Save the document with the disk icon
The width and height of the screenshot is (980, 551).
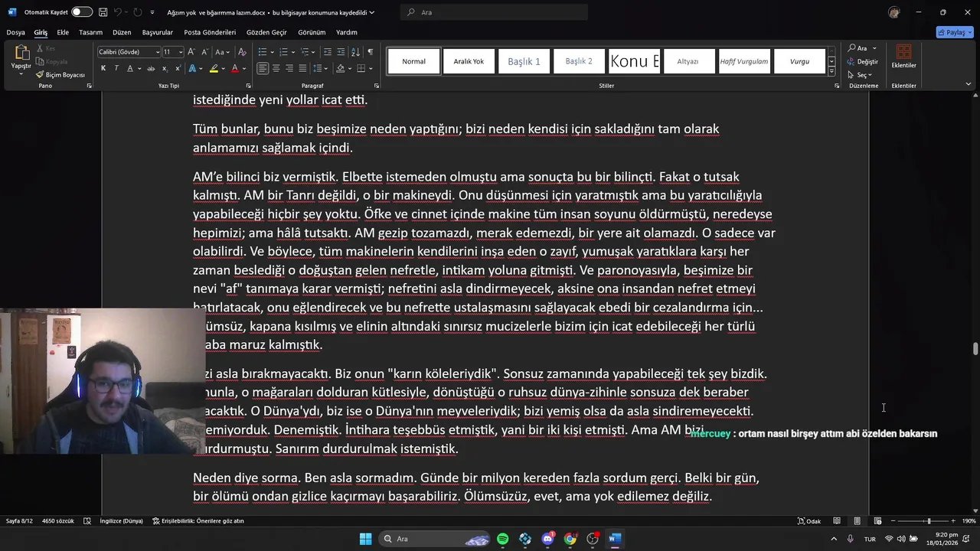(102, 12)
